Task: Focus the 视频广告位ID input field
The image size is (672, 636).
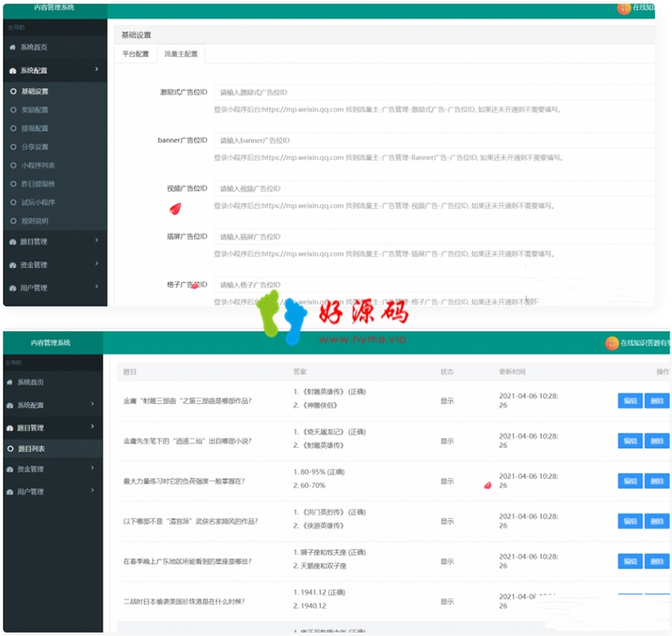Action: click(434, 188)
